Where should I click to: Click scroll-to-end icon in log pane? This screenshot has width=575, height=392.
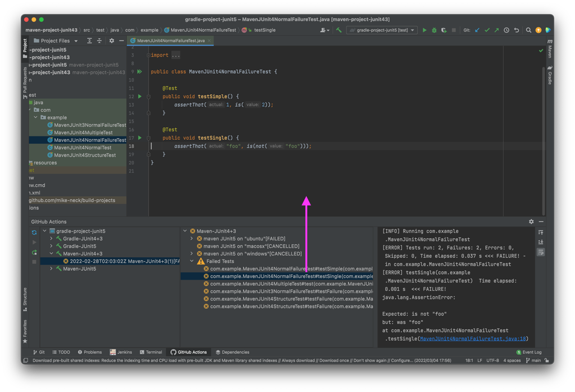541,242
